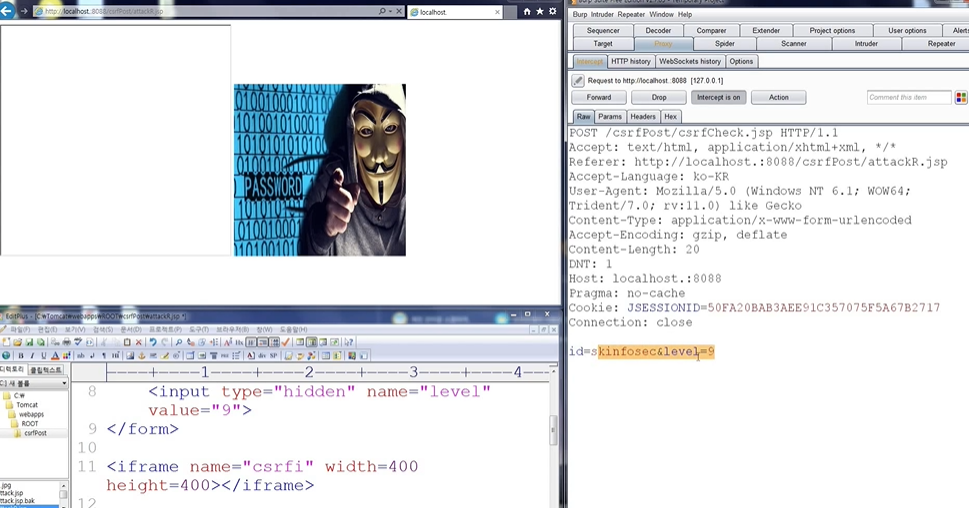This screenshot has height=508, width=969.
Task: Switch to Hex request view tab
Action: 671,116
